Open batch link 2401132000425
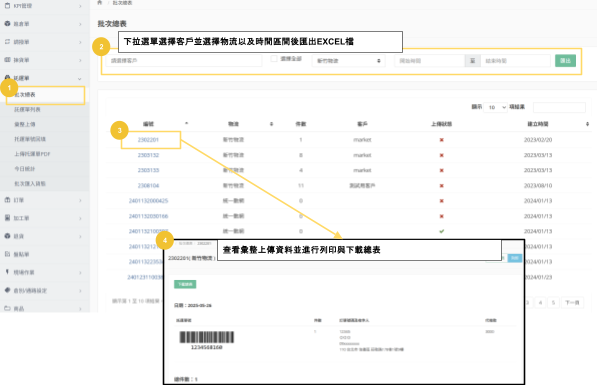Viewport: 597px width, 385px height. click(x=148, y=201)
